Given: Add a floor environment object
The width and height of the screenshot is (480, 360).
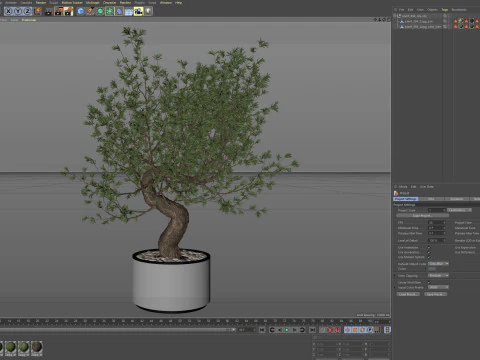Looking at the screenshot, I should point(129,11).
